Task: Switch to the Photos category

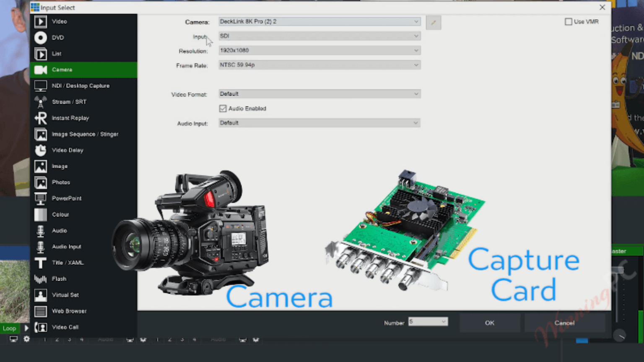Action: pos(83,182)
